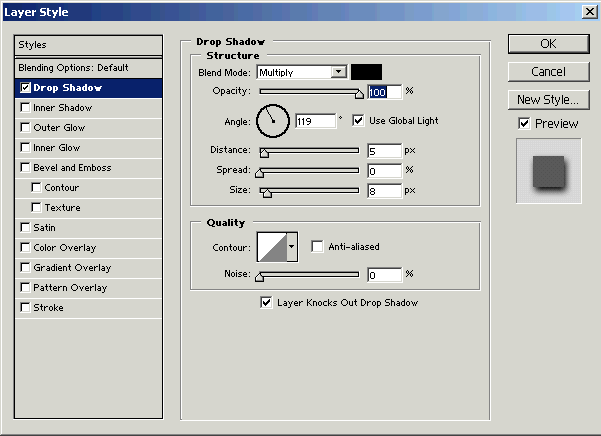
Task: Enable the Texture sub-effect checkbox
Action: point(36,207)
